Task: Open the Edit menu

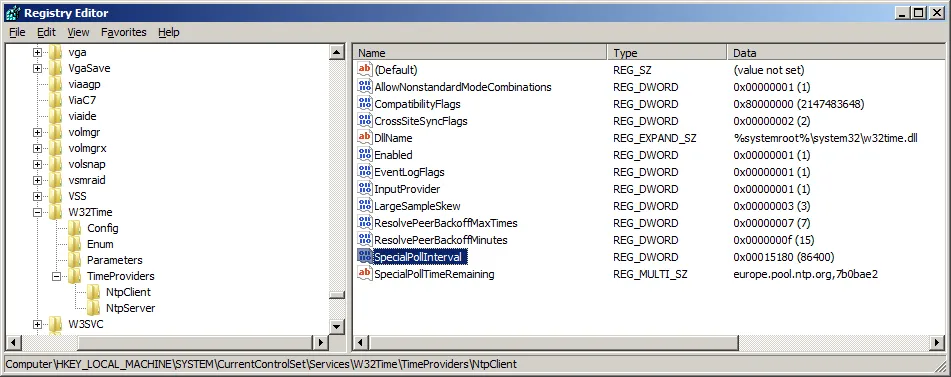Action: (x=46, y=32)
